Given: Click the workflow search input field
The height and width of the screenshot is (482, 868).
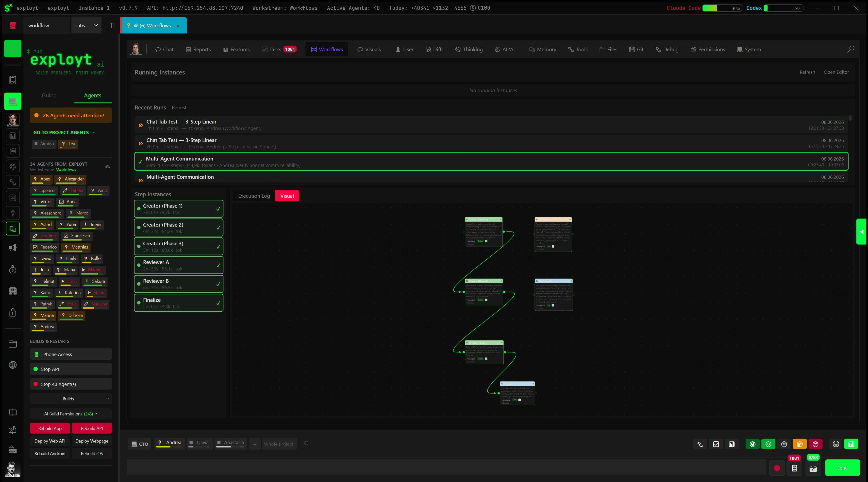Looking at the screenshot, I should 47,25.
